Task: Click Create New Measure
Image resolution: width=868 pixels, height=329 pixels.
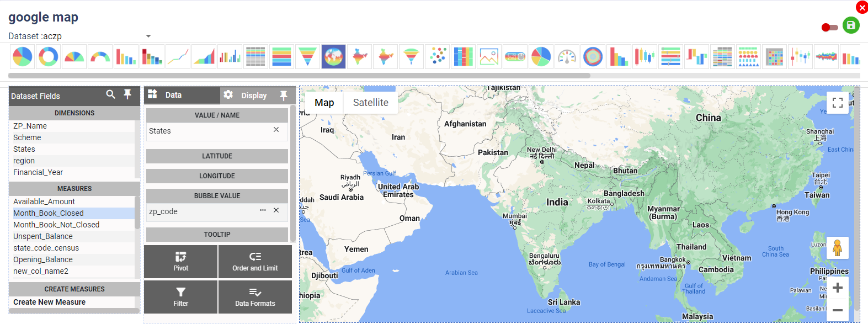Action: pyautogui.click(x=50, y=302)
